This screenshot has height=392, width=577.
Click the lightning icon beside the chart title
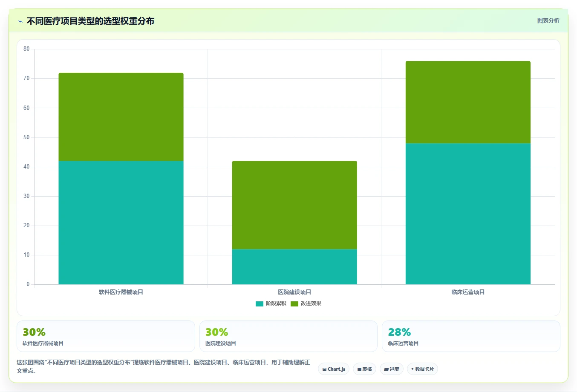[x=20, y=21]
